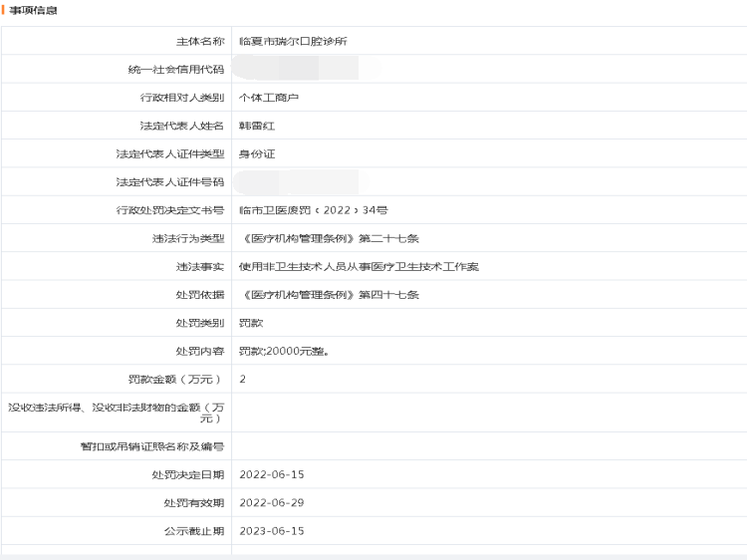Click the 法定代表人证件号码 label

pos(169,182)
